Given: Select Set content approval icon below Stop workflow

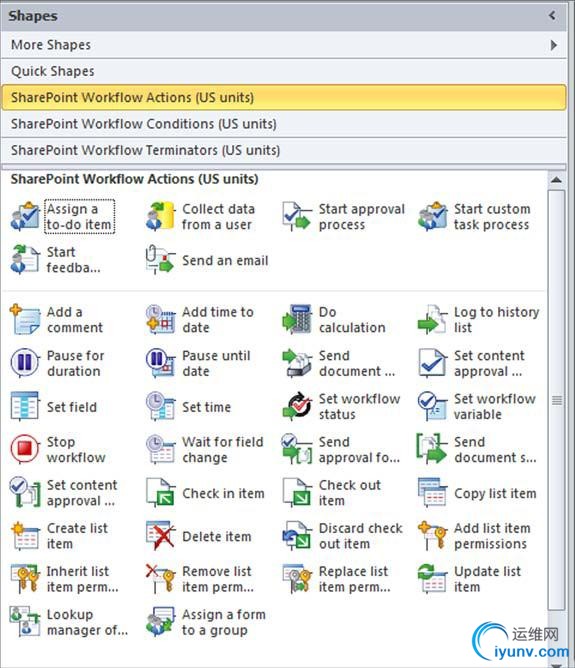Looking at the screenshot, I should pyautogui.click(x=25, y=492).
